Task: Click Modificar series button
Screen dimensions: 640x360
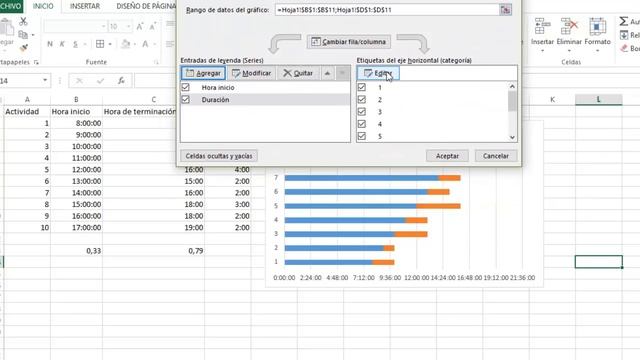Action: pyautogui.click(x=251, y=73)
